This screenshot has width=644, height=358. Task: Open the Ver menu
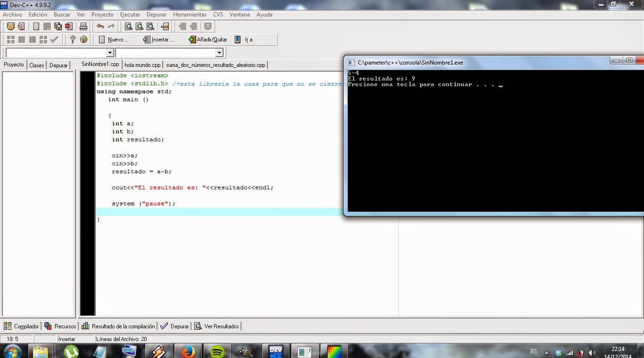(81, 15)
